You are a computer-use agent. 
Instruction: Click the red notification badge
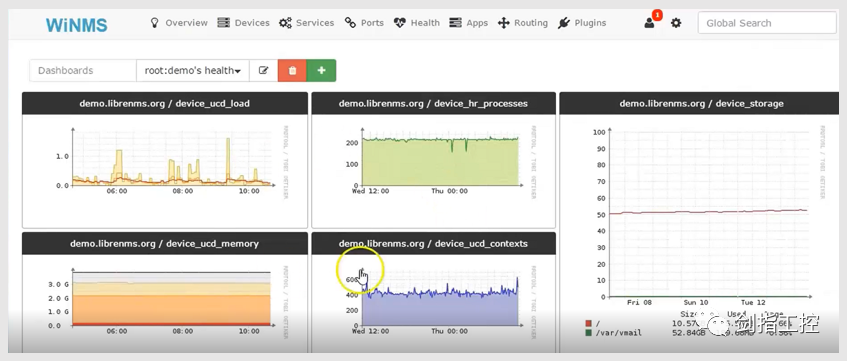(657, 15)
